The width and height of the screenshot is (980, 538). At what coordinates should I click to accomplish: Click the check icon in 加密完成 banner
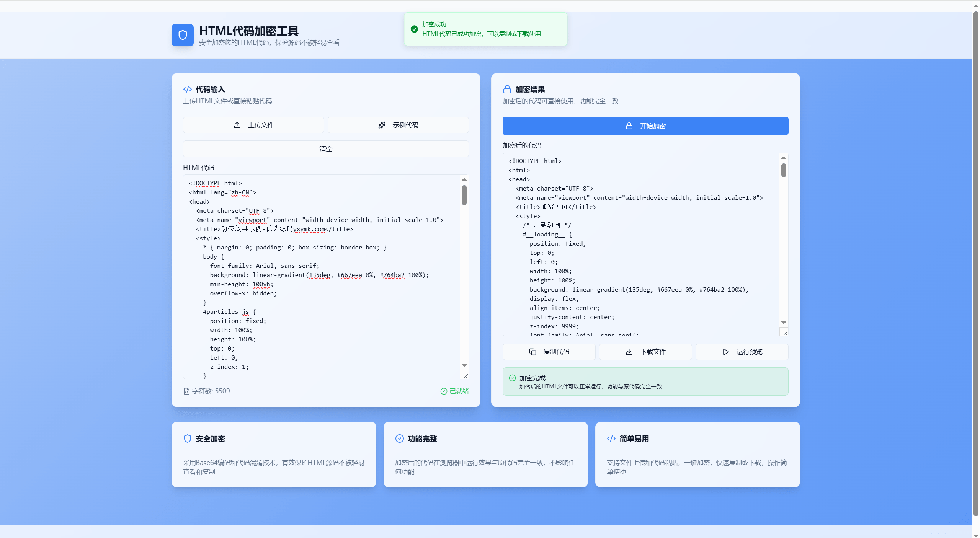click(512, 378)
